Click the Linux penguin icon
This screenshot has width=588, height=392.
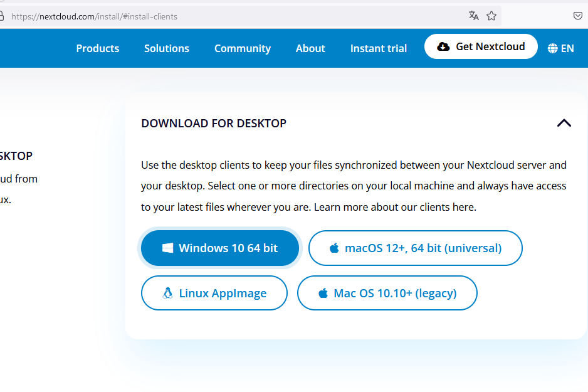click(167, 293)
